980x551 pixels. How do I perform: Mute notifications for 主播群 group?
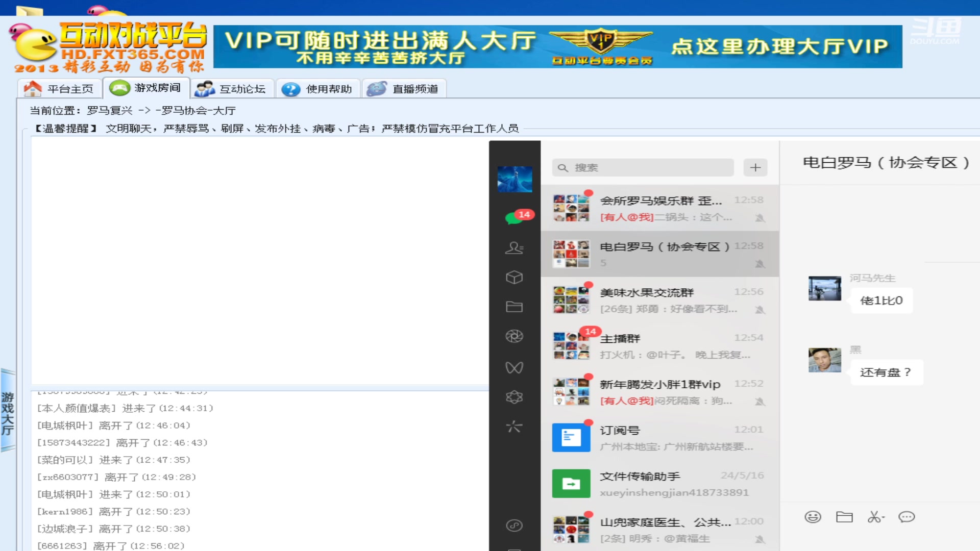[761, 356]
